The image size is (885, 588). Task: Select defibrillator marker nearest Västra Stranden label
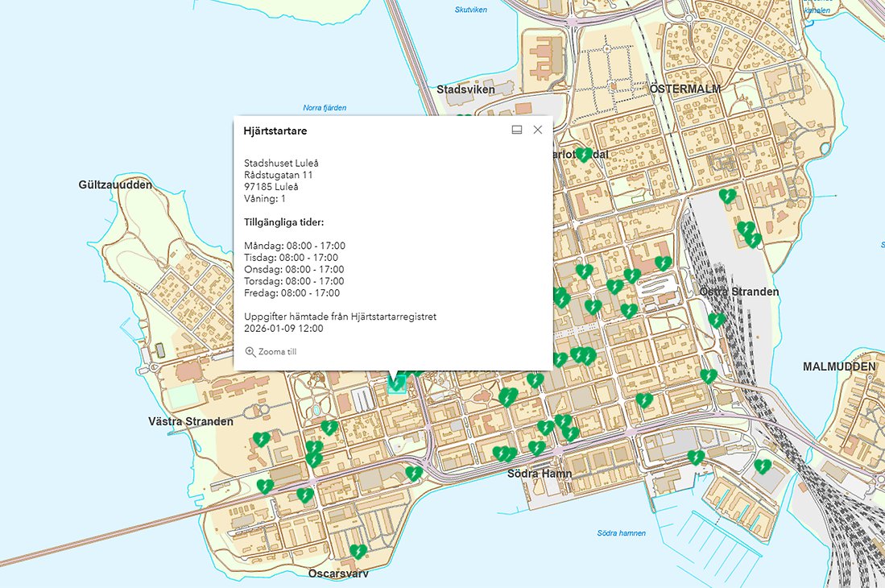pyautogui.click(x=261, y=439)
